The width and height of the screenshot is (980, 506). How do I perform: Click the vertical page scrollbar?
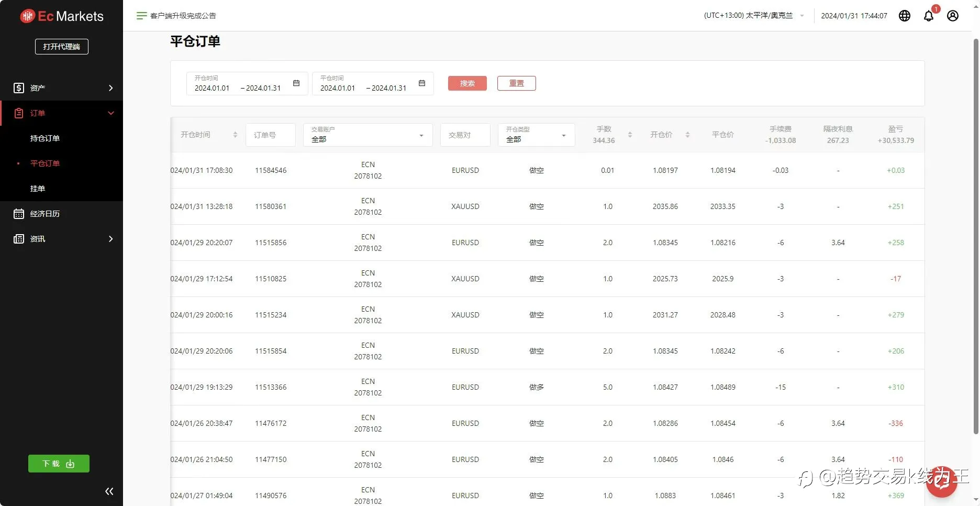976,236
